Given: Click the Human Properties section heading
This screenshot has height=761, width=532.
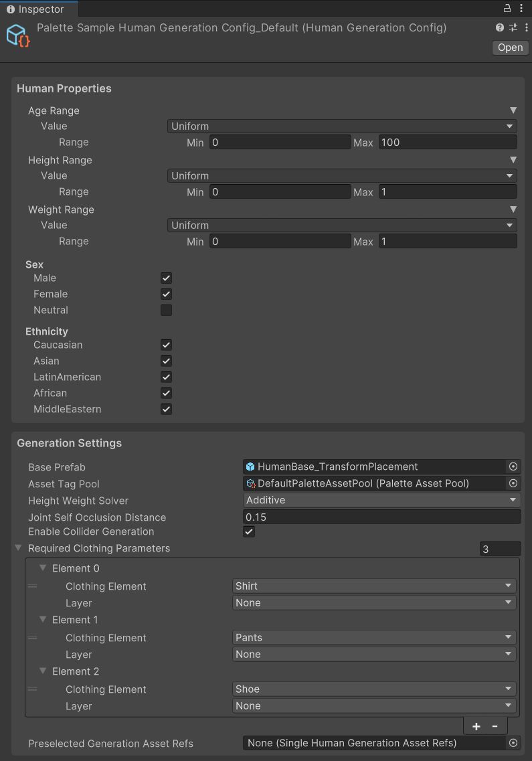Looking at the screenshot, I should pyautogui.click(x=64, y=88).
